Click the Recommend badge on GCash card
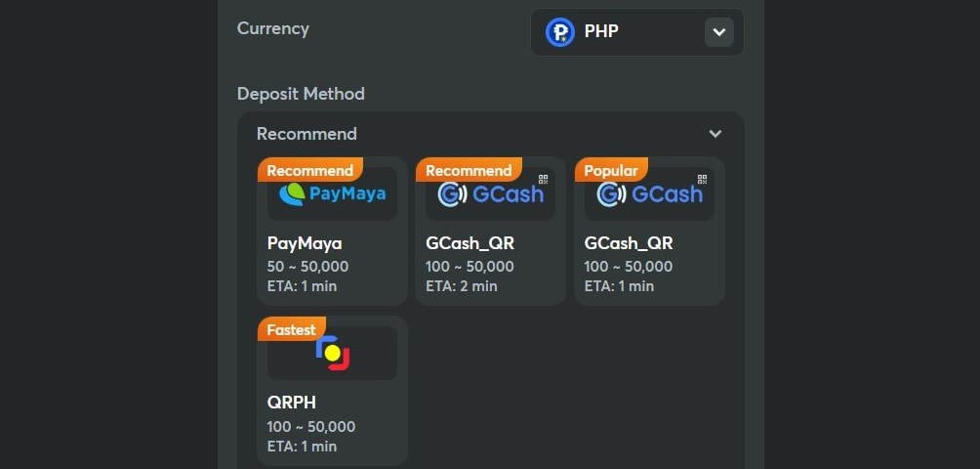The width and height of the screenshot is (980, 469). (469, 170)
